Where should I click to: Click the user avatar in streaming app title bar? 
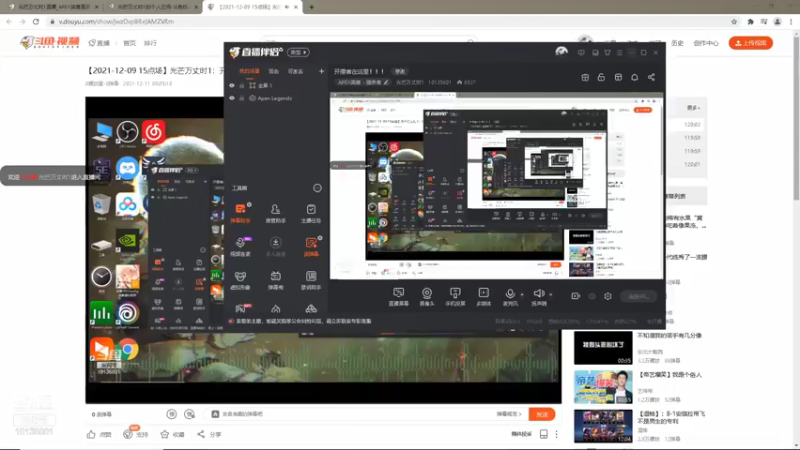[x=561, y=52]
